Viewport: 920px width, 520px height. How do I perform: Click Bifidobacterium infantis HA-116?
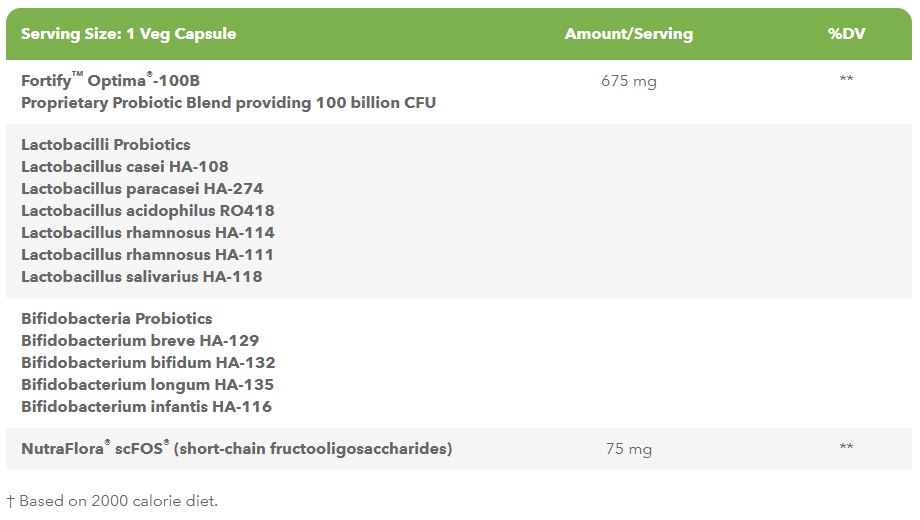(146, 406)
